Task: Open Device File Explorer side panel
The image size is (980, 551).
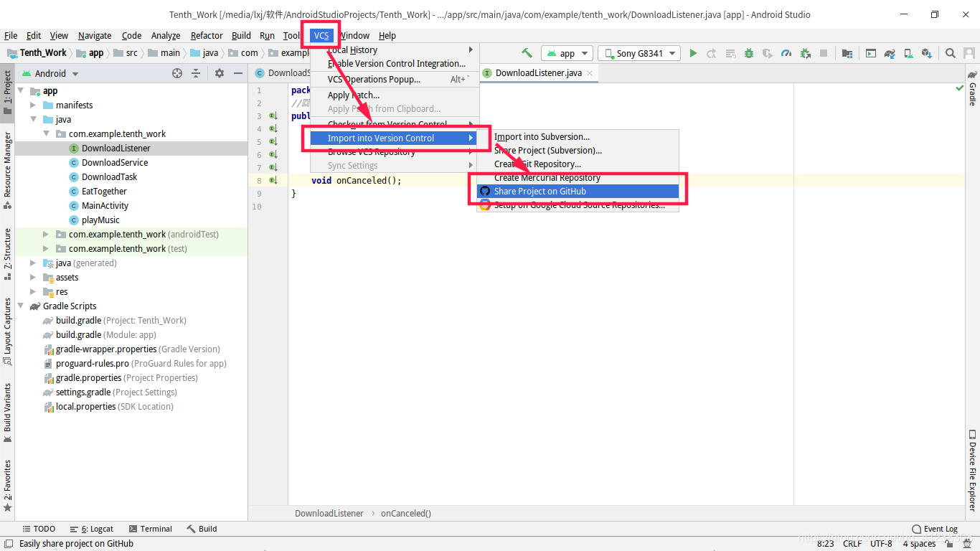Action: 972,470
